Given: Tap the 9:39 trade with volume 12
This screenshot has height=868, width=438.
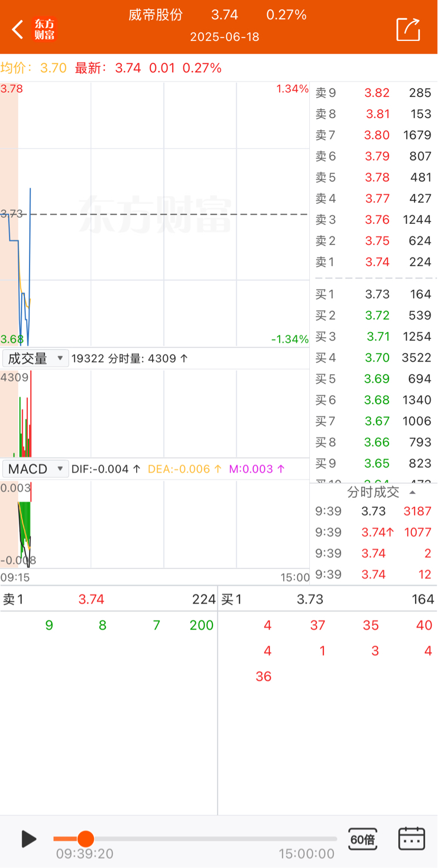Looking at the screenshot, I should point(374,574).
